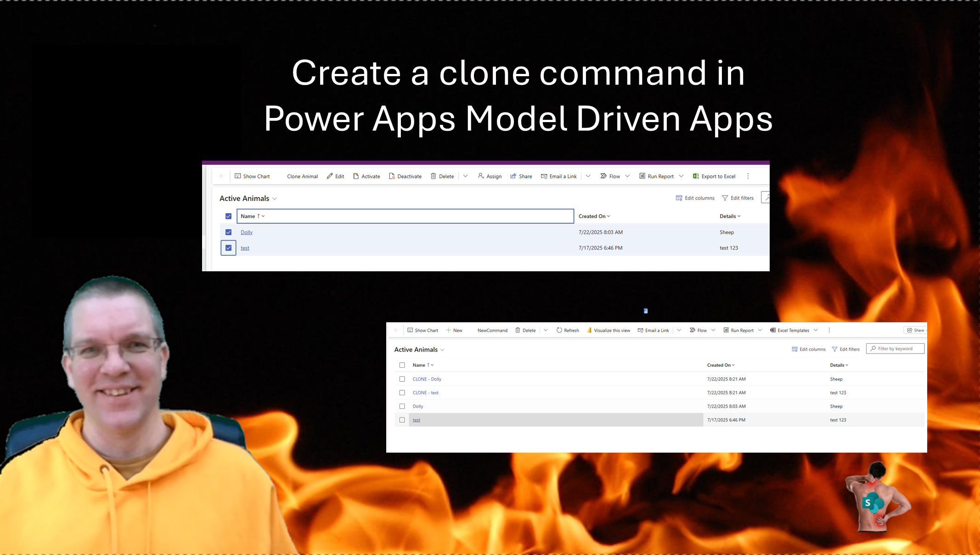980x555 pixels.
Task: Click the Refresh icon in lower toolbar
Action: [x=559, y=330]
